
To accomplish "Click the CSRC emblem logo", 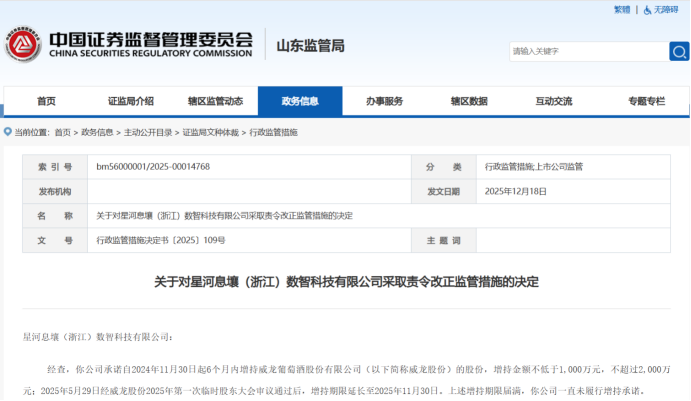I will [x=22, y=45].
